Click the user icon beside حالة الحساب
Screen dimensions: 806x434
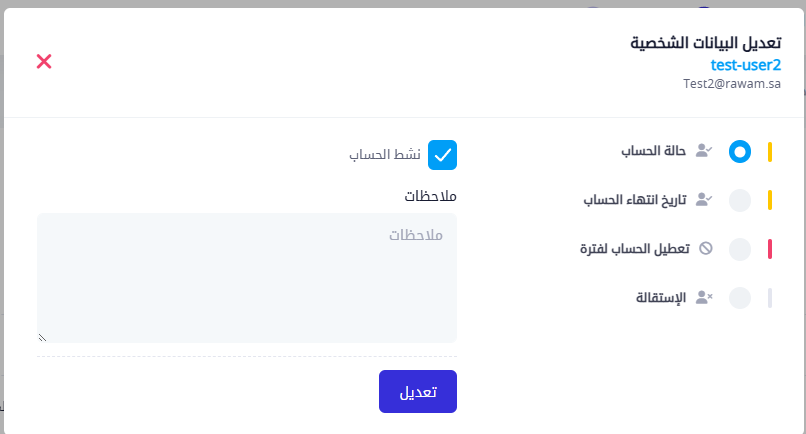pyautogui.click(x=704, y=152)
